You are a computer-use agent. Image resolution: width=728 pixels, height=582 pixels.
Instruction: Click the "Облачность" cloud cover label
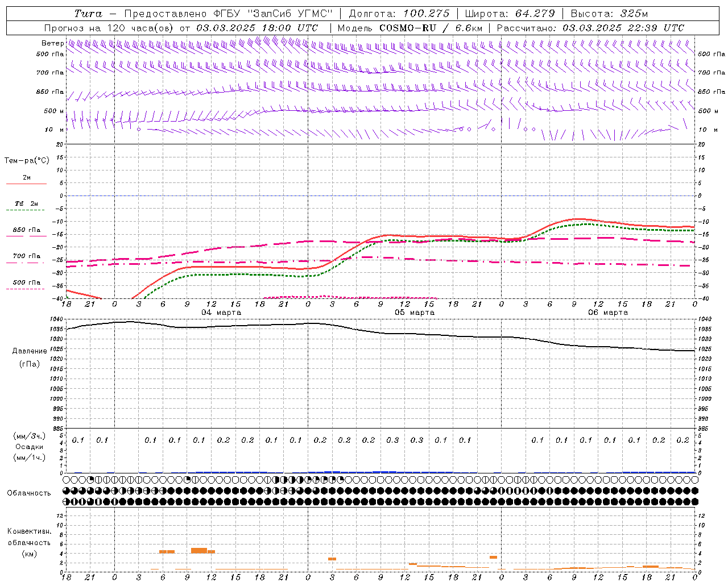tap(29, 493)
